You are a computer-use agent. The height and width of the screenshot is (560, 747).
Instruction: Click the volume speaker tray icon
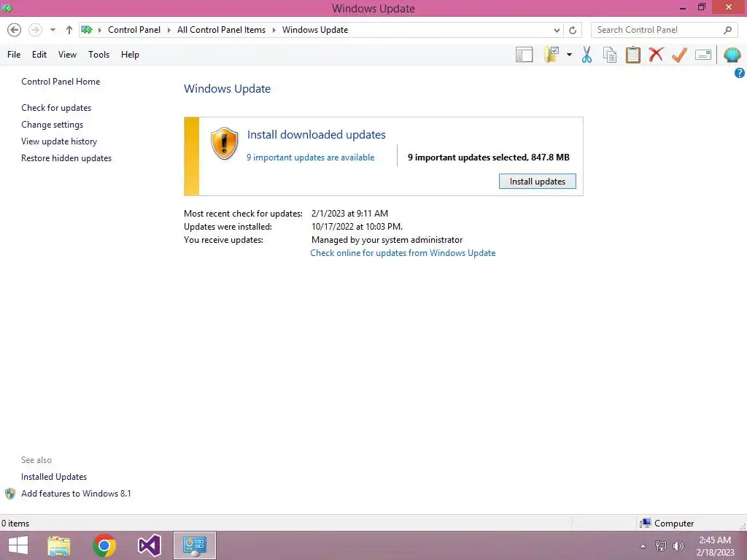pyautogui.click(x=678, y=546)
